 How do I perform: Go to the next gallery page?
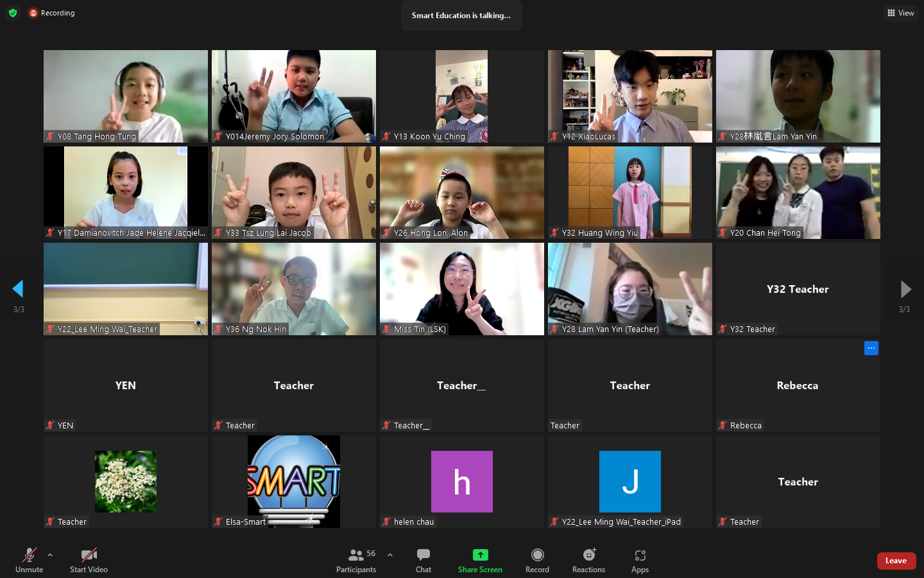905,289
